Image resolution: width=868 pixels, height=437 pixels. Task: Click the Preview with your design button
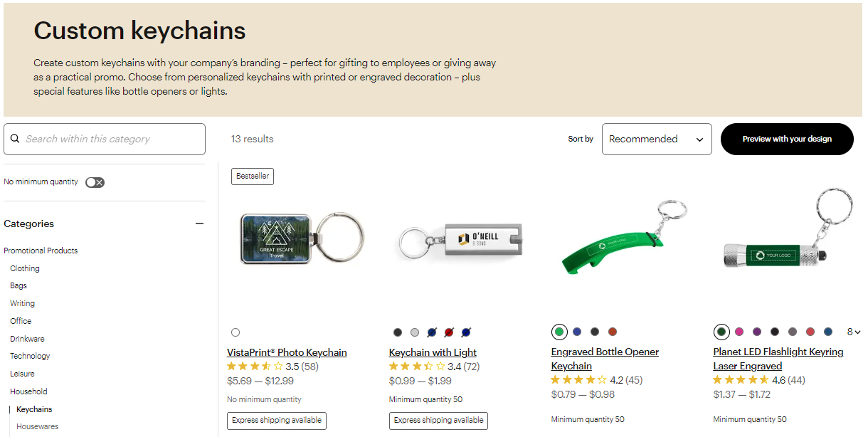(787, 139)
